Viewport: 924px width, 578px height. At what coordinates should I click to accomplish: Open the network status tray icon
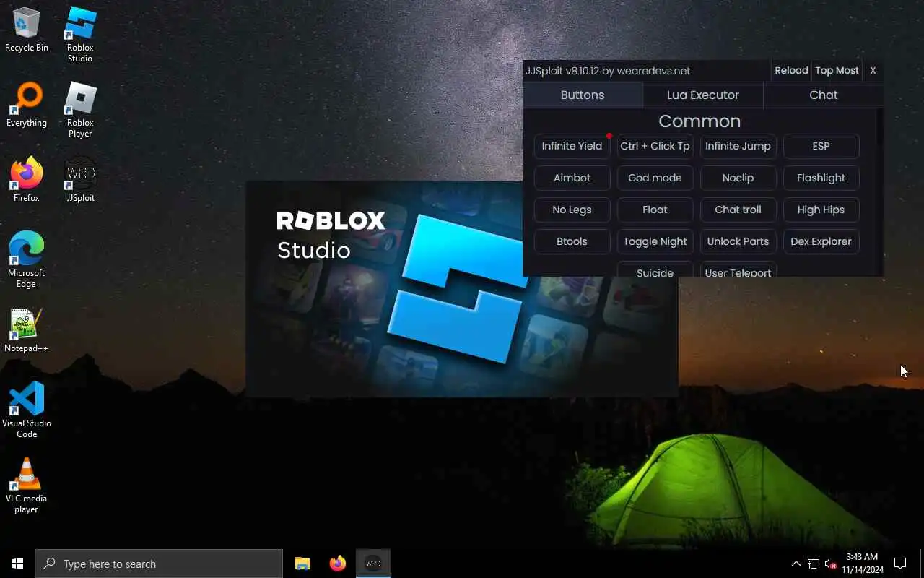click(814, 564)
